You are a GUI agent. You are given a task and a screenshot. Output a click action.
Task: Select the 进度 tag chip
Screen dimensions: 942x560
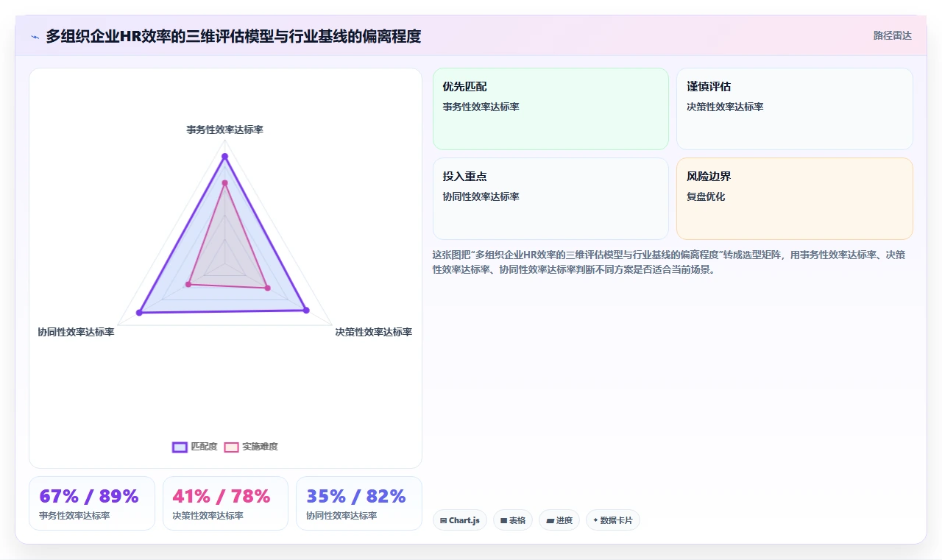click(x=559, y=520)
